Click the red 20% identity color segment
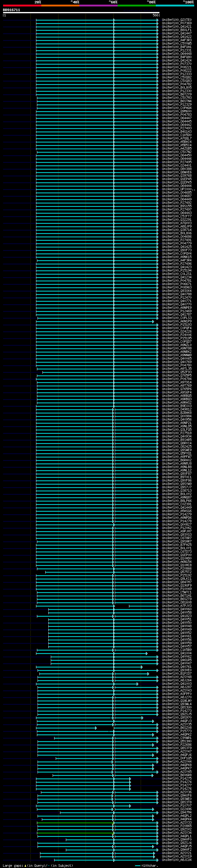The image size is (197, 868). tap(22, 6)
